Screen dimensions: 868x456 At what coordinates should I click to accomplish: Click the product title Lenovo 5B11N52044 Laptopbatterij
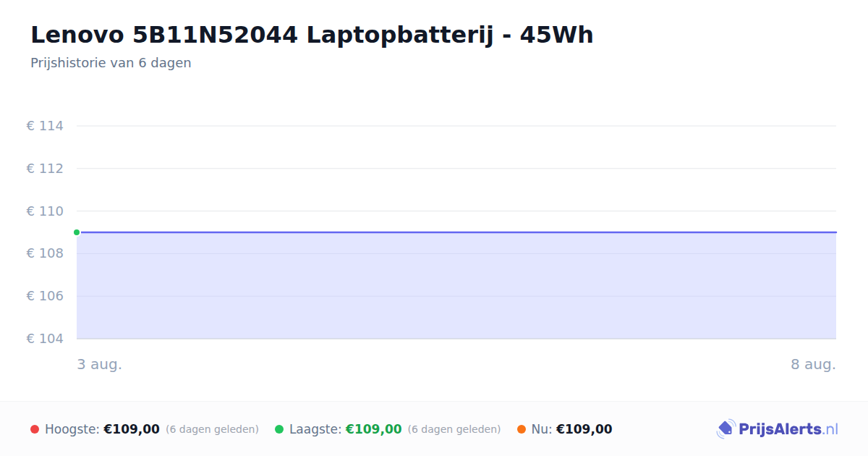coord(312,35)
